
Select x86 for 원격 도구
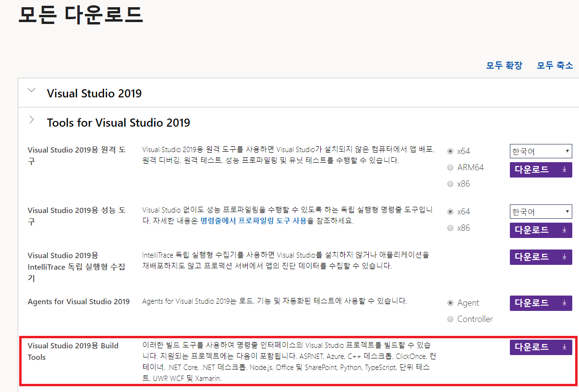tap(450, 184)
